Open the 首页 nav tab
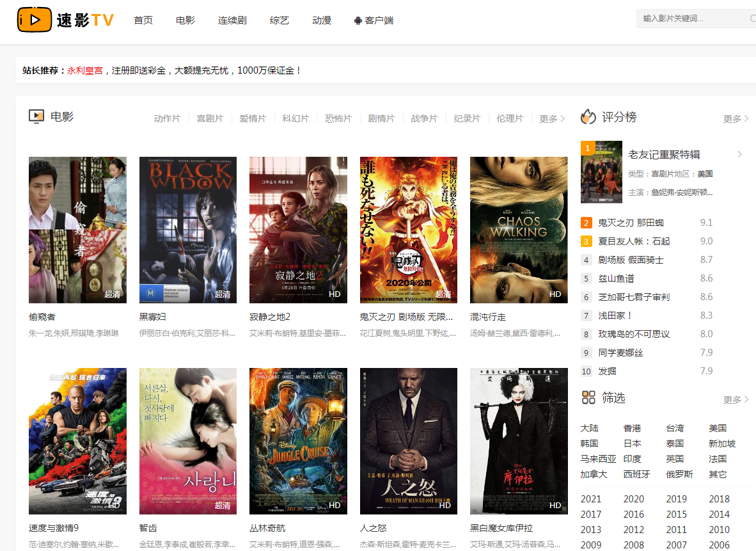 click(x=143, y=20)
